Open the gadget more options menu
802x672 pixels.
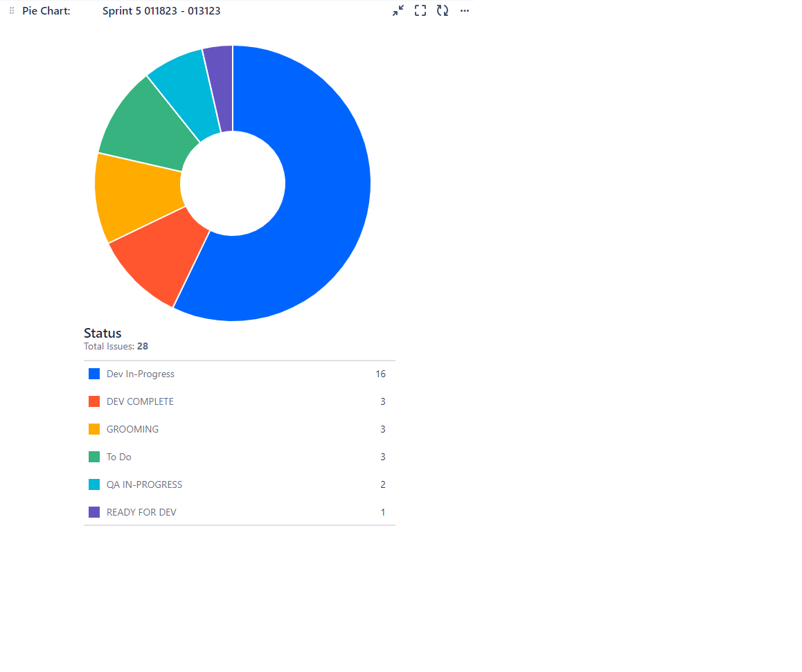[465, 11]
